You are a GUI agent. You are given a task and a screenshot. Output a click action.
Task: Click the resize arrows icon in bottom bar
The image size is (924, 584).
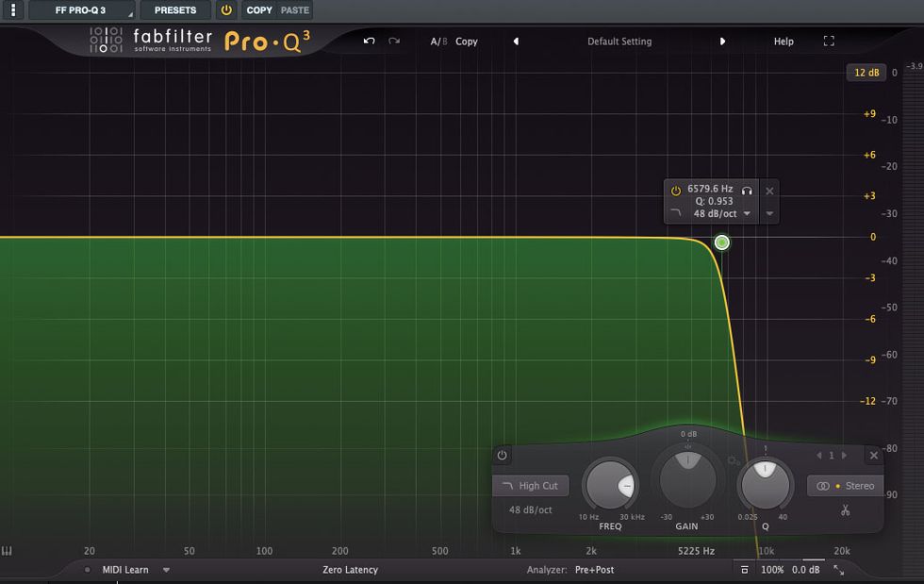[x=838, y=570]
